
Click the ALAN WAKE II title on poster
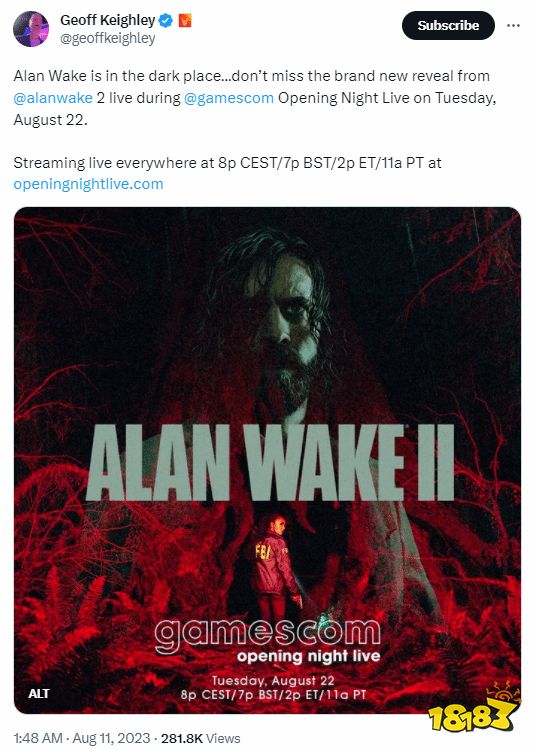coord(270,462)
